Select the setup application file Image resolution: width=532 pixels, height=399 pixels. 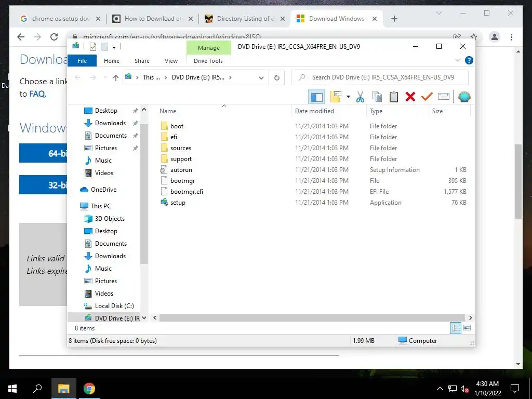pyautogui.click(x=178, y=203)
